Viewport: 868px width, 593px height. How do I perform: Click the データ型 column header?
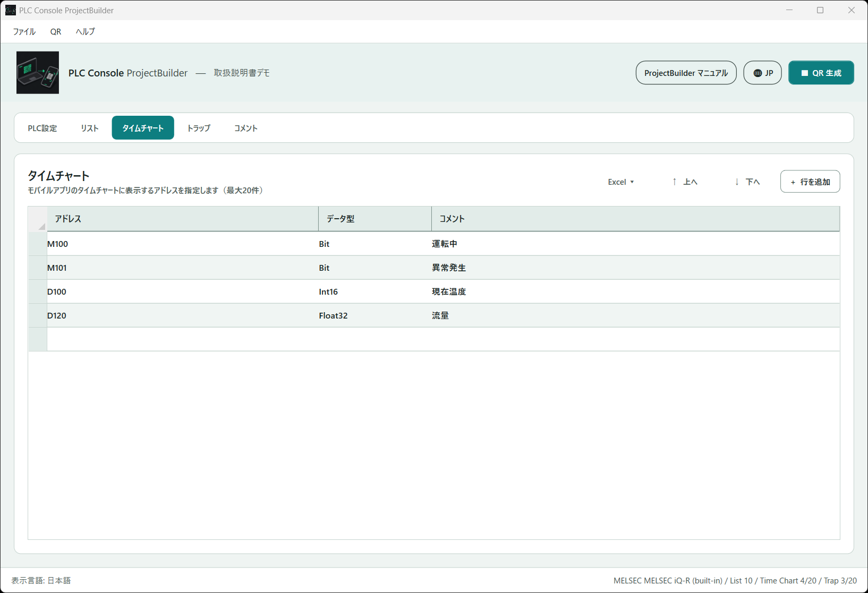(375, 219)
